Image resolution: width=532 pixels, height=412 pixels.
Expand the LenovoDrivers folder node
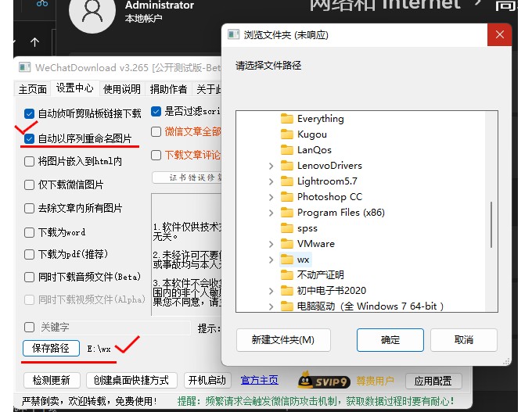[x=271, y=166]
